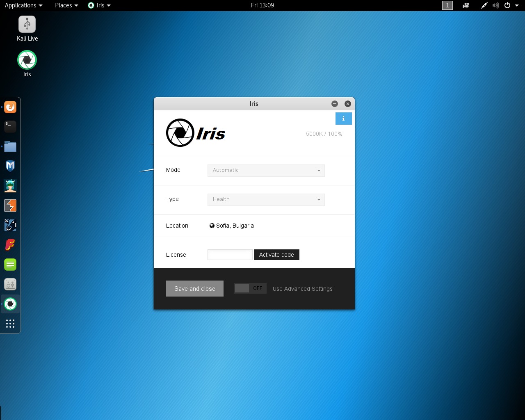The height and width of the screenshot is (420, 525).
Task: Open the Applications menu
Action: tap(23, 5)
